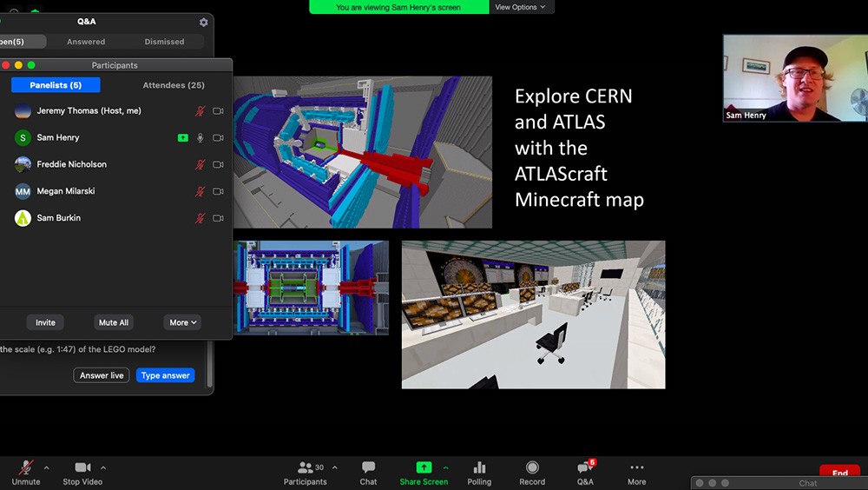
Task: Click Answer live button
Action: [x=102, y=375]
